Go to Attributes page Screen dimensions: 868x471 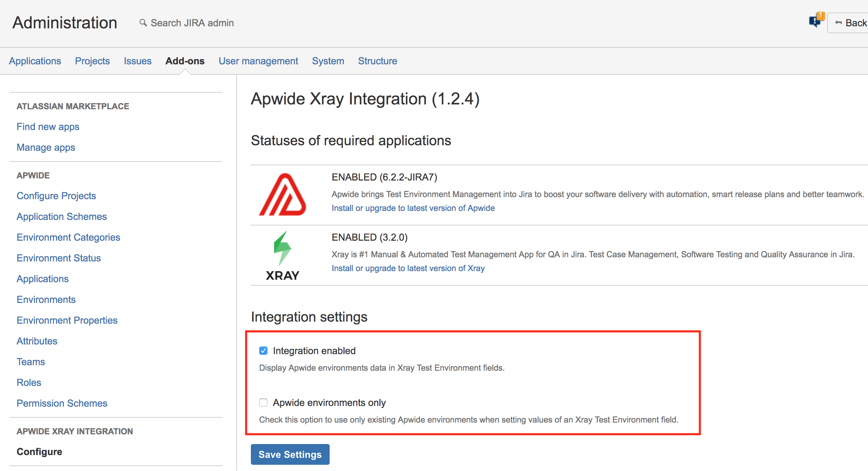pyautogui.click(x=37, y=341)
